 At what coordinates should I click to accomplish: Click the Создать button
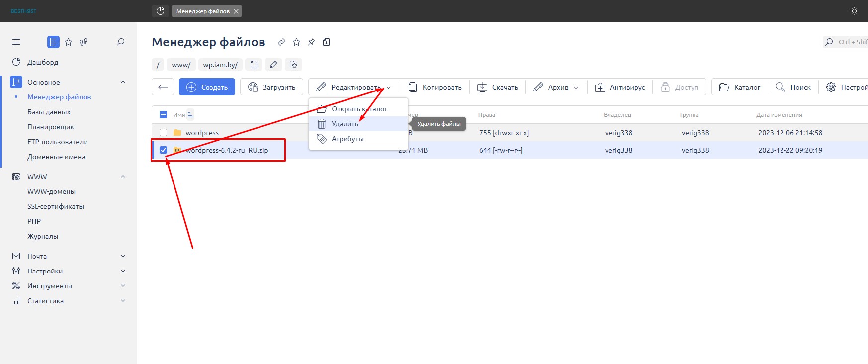click(x=207, y=87)
